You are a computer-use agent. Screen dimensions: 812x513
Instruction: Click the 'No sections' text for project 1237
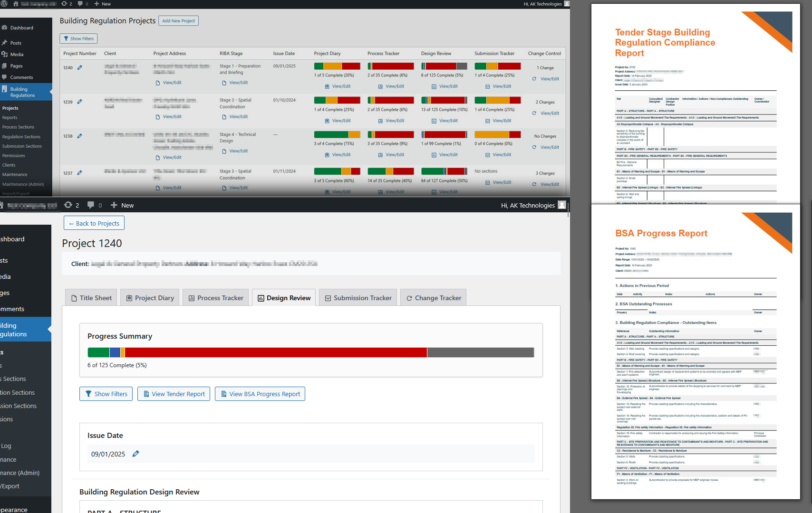point(486,171)
